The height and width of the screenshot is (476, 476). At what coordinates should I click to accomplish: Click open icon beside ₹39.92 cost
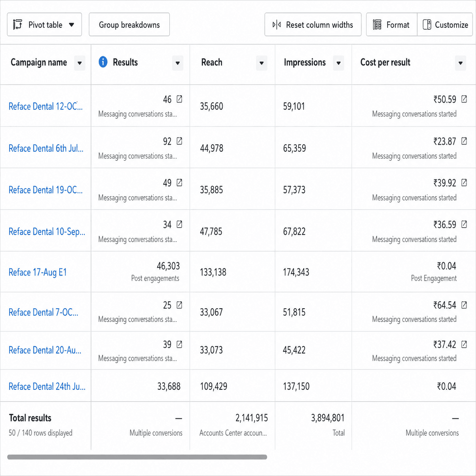coord(464,183)
